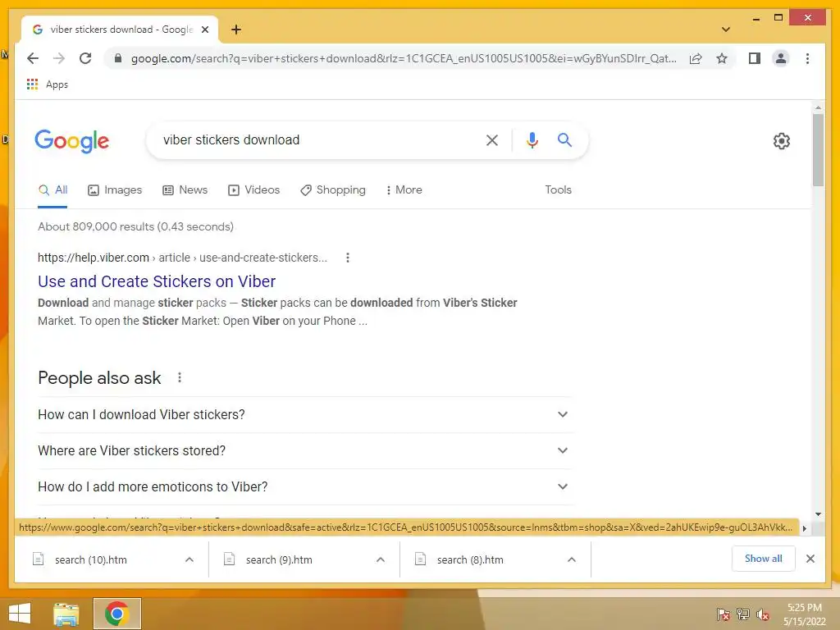
Task: Switch to the Videos tab
Action: click(x=254, y=190)
